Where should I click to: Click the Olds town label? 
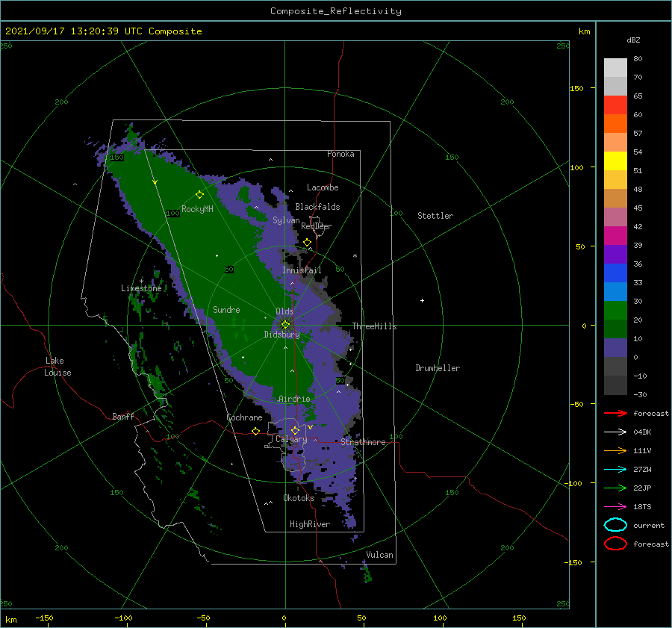[284, 311]
